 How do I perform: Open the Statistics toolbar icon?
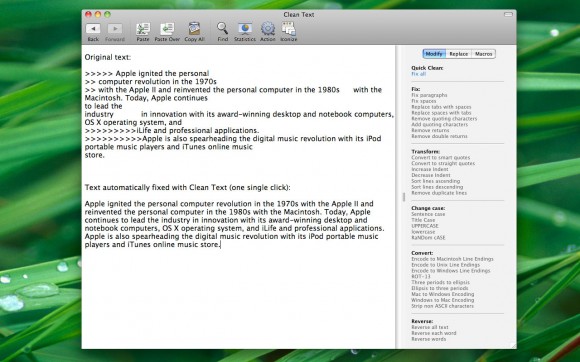245,28
